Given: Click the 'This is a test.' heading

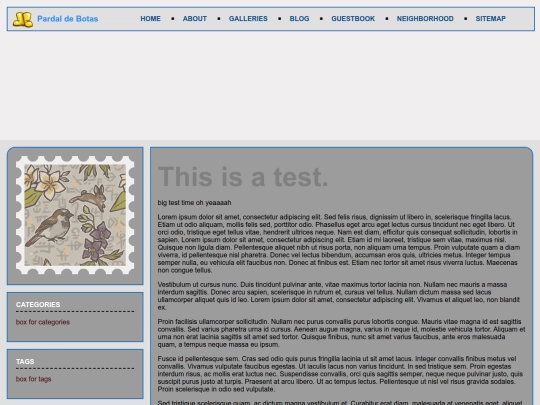Looking at the screenshot, I should click(243, 177).
